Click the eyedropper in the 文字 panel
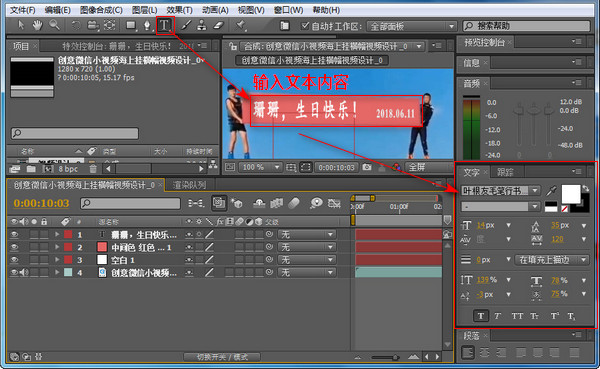Image resolution: width=600 pixels, height=369 pixels. pyautogui.click(x=551, y=190)
